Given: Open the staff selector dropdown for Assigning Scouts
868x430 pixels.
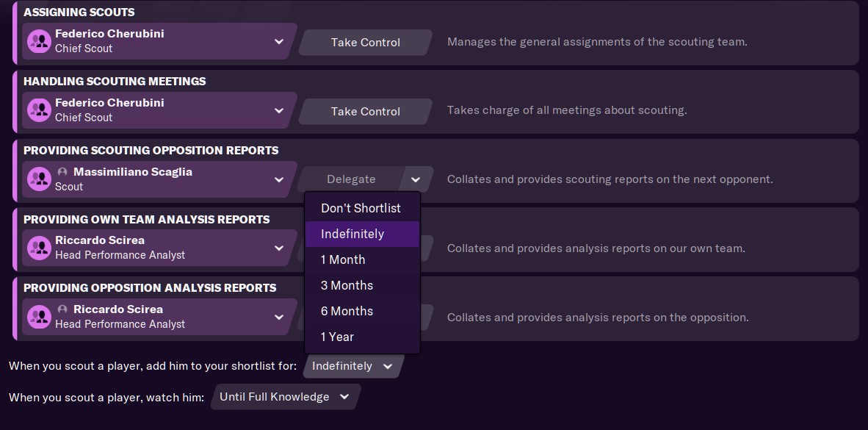Looking at the screenshot, I should pos(279,42).
